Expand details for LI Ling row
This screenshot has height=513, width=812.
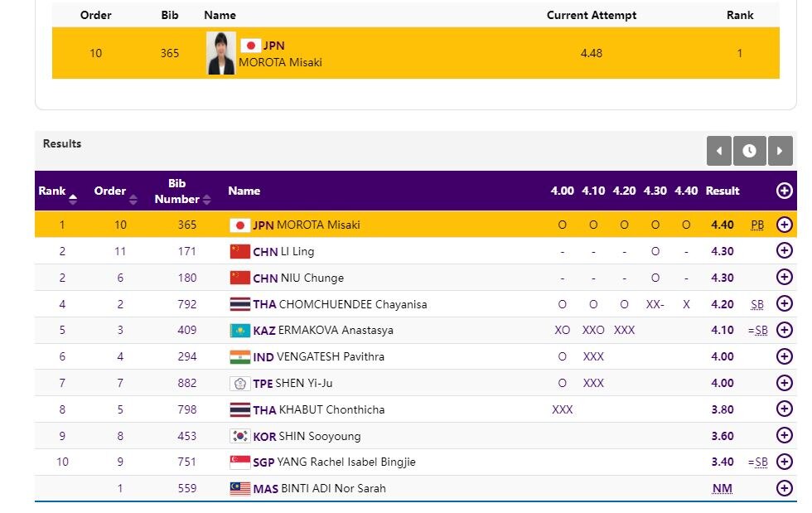[784, 251]
